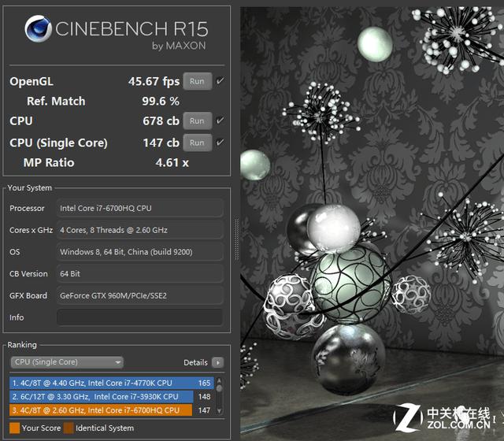Click the ranking list scroll down arrow
Screen dimensions: 504x441
point(220,411)
